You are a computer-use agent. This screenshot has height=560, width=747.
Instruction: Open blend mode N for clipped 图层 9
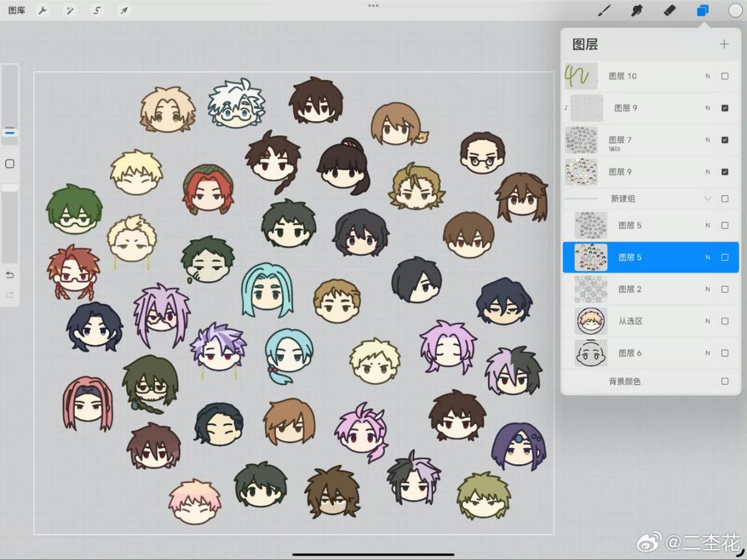coord(707,108)
